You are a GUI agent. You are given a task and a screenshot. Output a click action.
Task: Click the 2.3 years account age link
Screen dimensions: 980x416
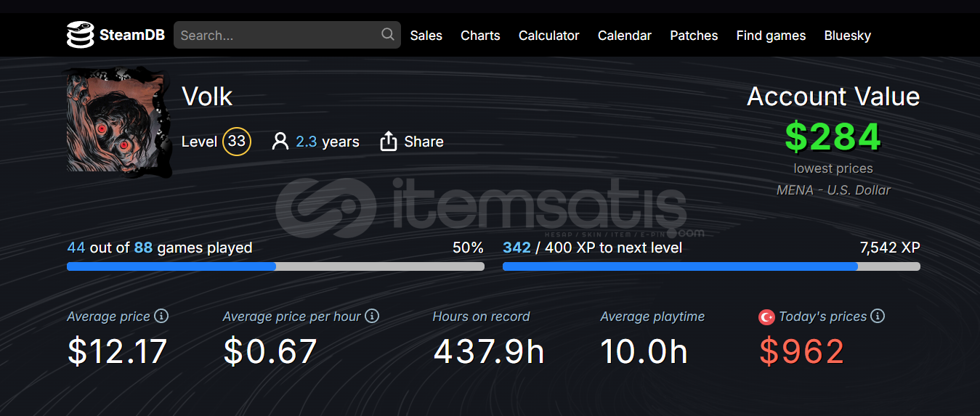click(327, 142)
